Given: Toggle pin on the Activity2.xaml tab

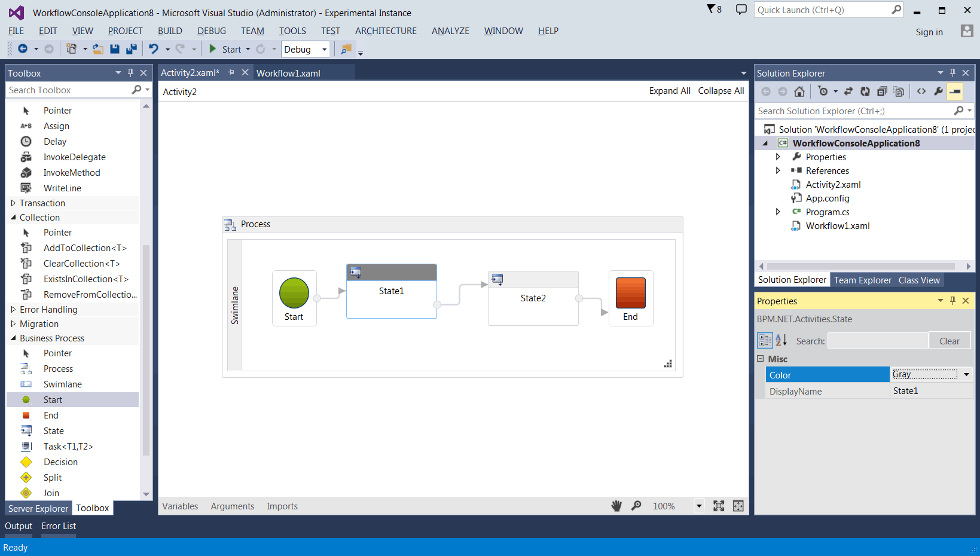Looking at the screenshot, I should (x=231, y=72).
